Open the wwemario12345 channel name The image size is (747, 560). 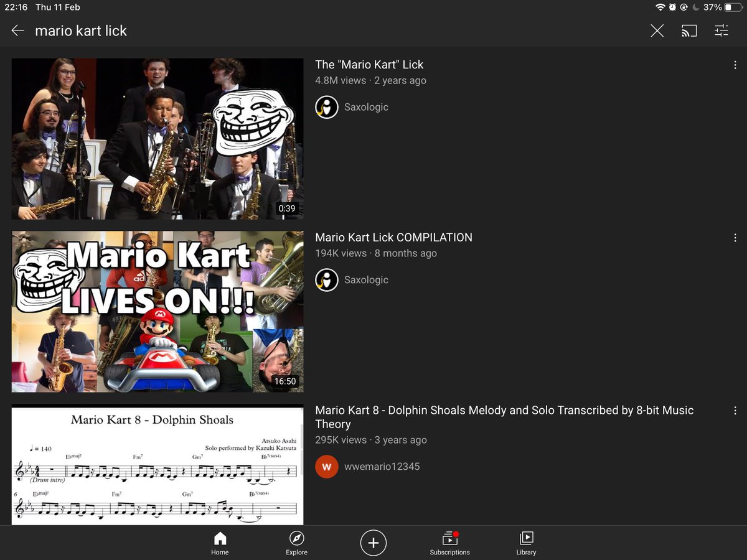pyautogui.click(x=382, y=467)
